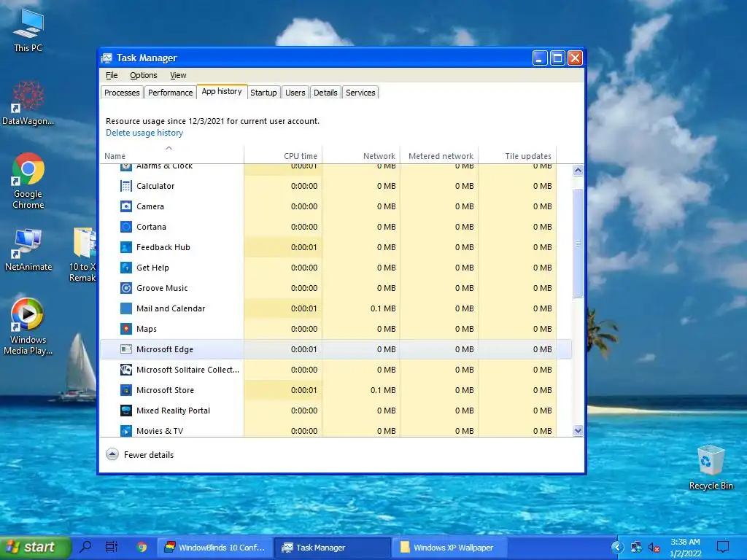Click the Mail and Calendar app icon
747x560 pixels.
125,308
